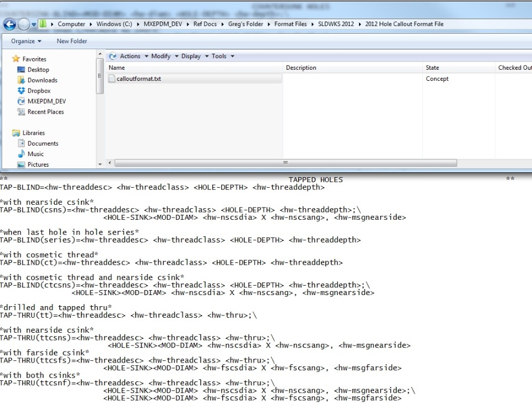Click the vault folder icon in address bar

[x=43, y=24]
